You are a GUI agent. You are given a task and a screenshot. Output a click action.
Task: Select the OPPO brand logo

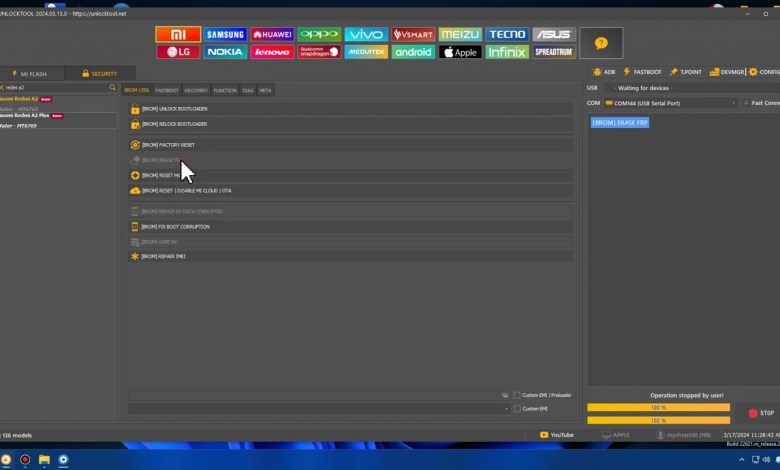319,34
